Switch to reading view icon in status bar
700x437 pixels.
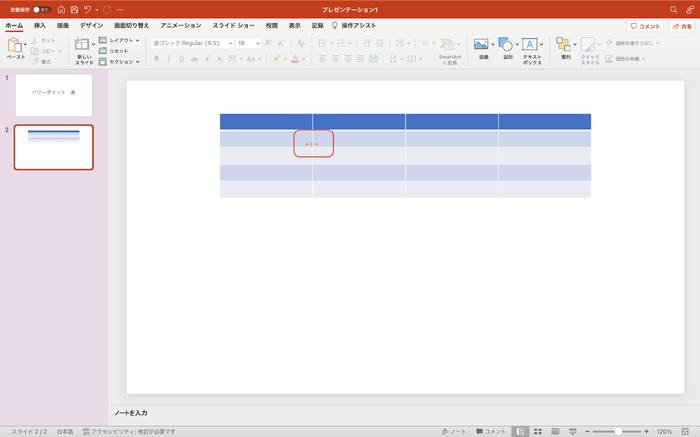tap(555, 431)
